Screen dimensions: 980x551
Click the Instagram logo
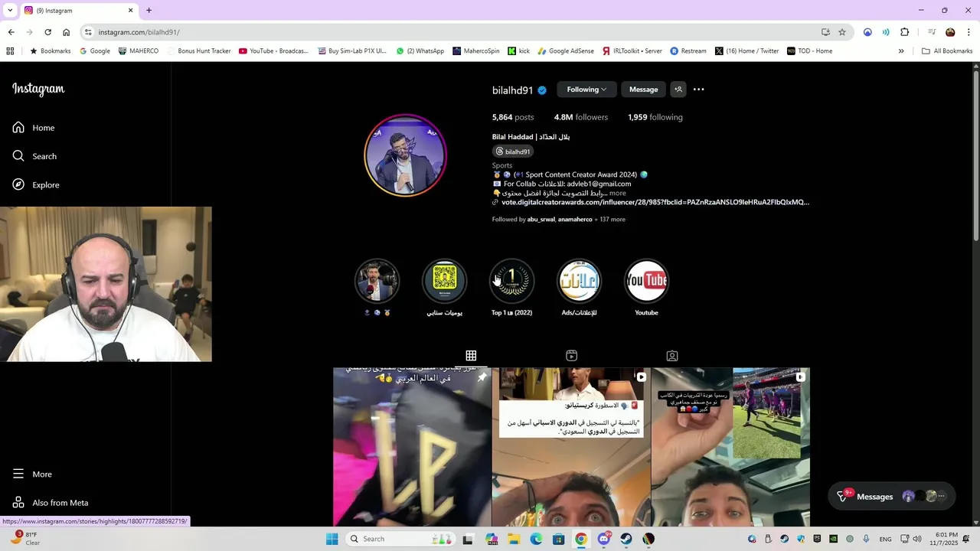pyautogui.click(x=38, y=89)
